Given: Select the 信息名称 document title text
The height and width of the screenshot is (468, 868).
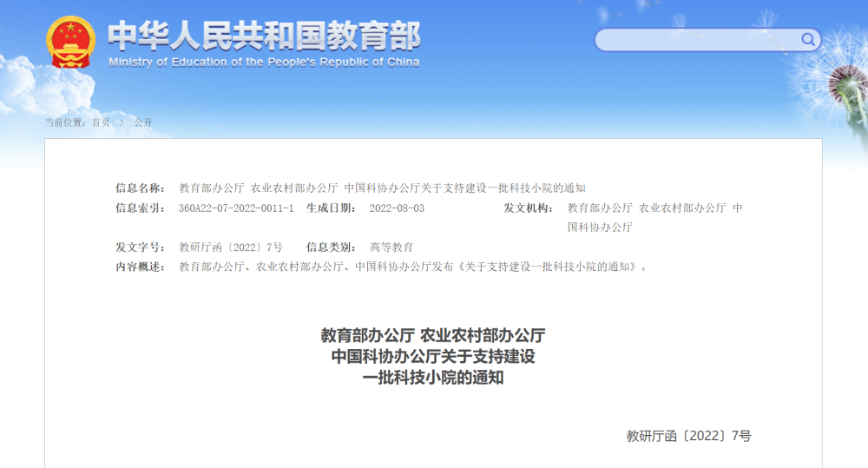Looking at the screenshot, I should click(382, 188).
